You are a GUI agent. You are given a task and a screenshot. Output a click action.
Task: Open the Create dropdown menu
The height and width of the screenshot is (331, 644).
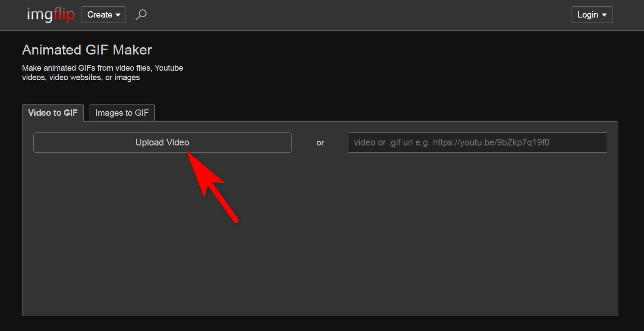point(104,15)
